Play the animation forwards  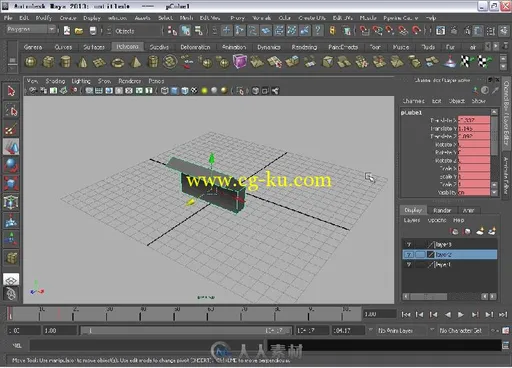click(x=461, y=314)
